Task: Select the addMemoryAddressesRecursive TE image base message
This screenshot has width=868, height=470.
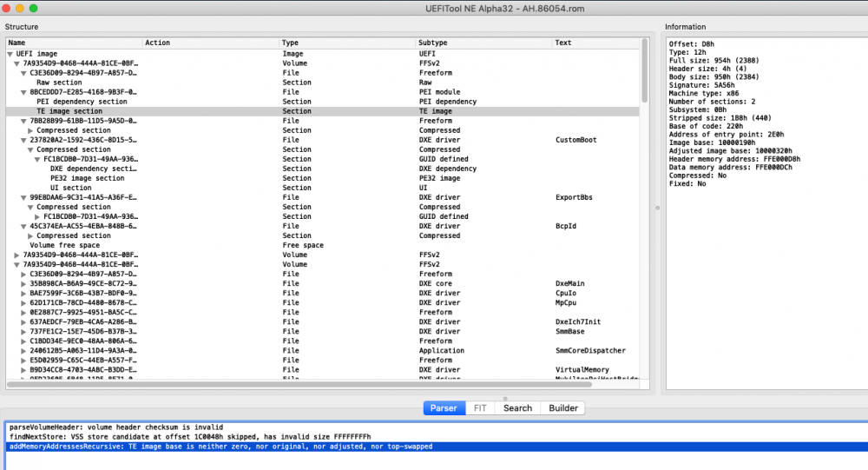Action: [437, 447]
